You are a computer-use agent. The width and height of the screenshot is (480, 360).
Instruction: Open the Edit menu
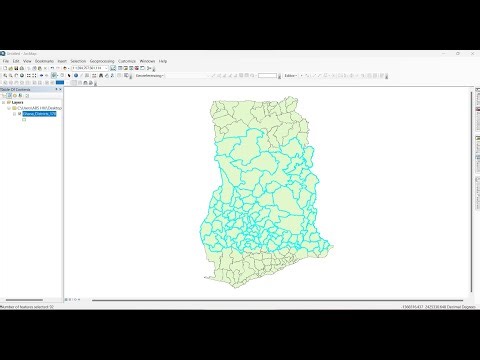pyautogui.click(x=16, y=61)
